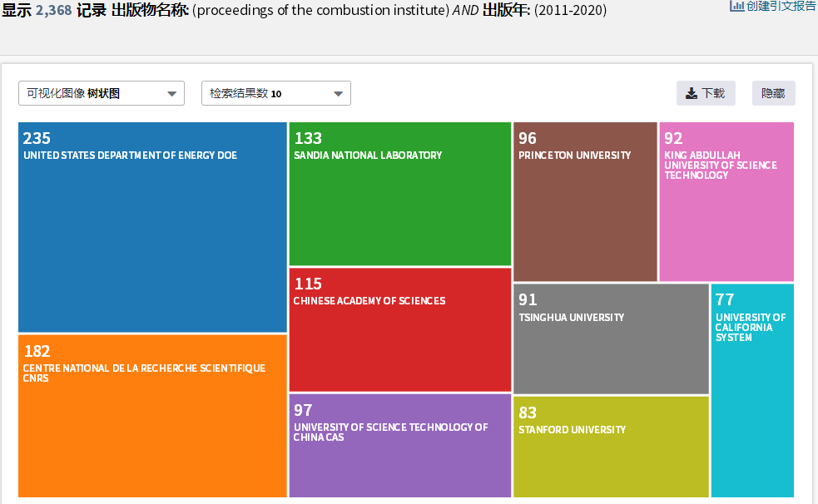This screenshot has width=818, height=504.
Task: Click the number 91 in the Tsinghua tile
Action: (528, 299)
